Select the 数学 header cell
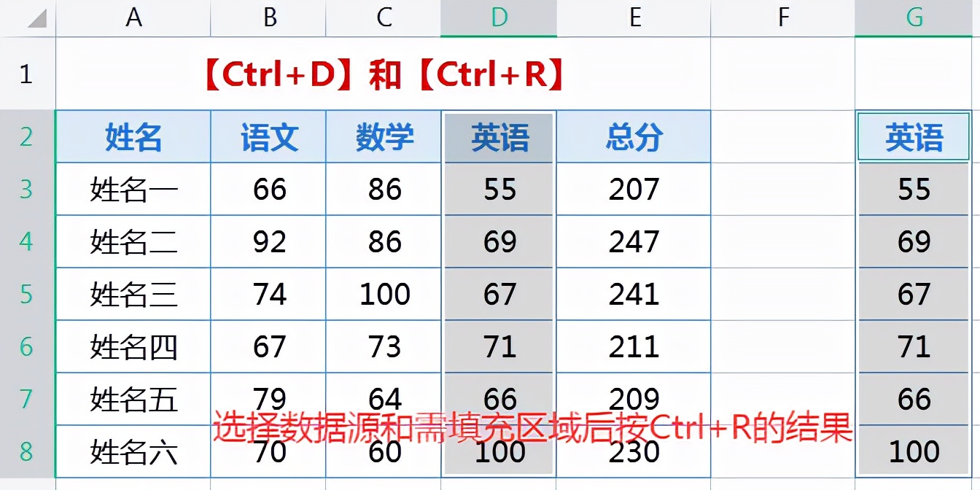 click(384, 136)
